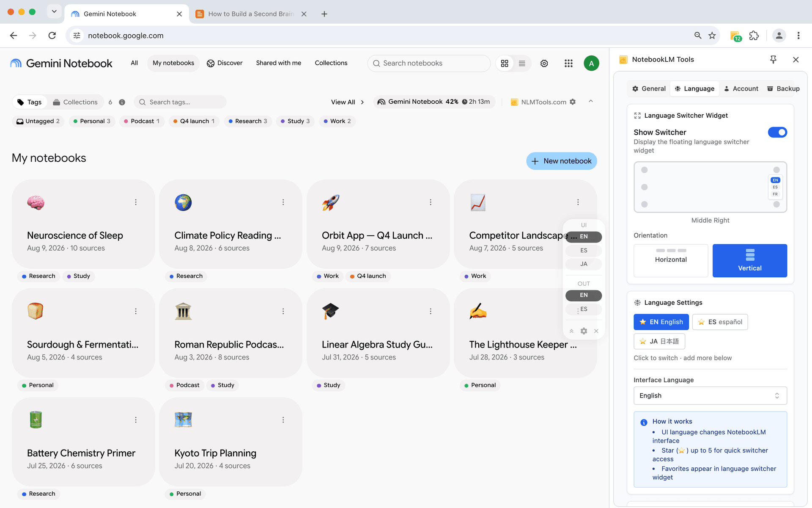Viewport: 812px width, 508px height.
Task: Switch to the Collections toggle beside Tags
Action: pyautogui.click(x=75, y=102)
